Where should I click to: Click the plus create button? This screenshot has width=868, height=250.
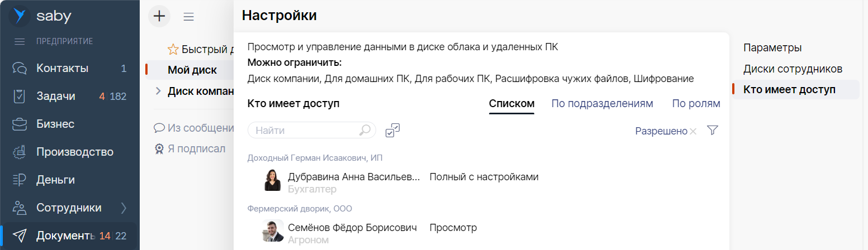(x=159, y=16)
